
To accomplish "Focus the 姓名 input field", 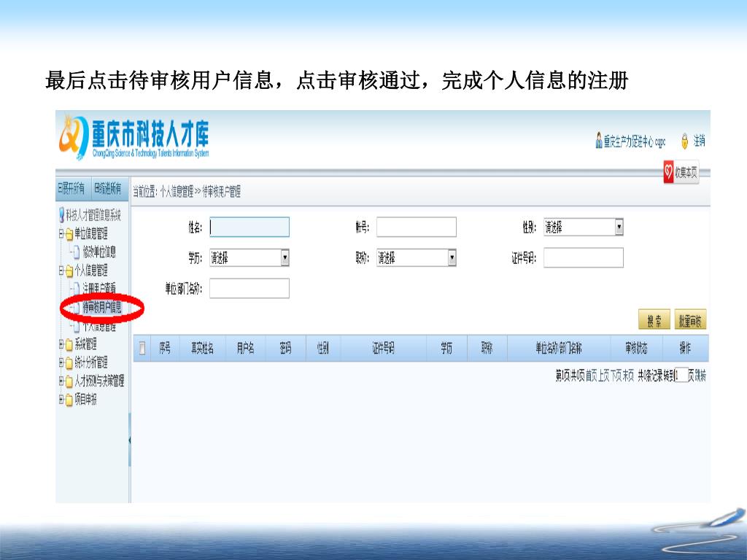I will (249, 227).
